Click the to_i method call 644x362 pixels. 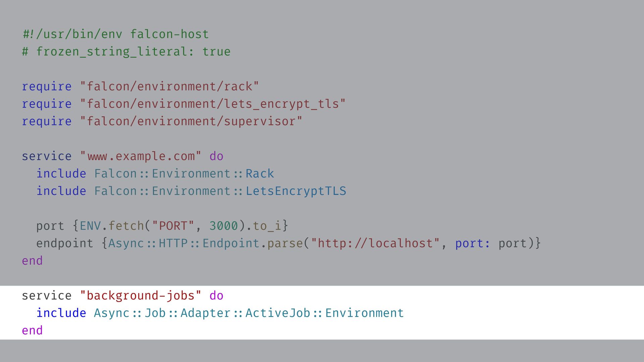tap(267, 226)
